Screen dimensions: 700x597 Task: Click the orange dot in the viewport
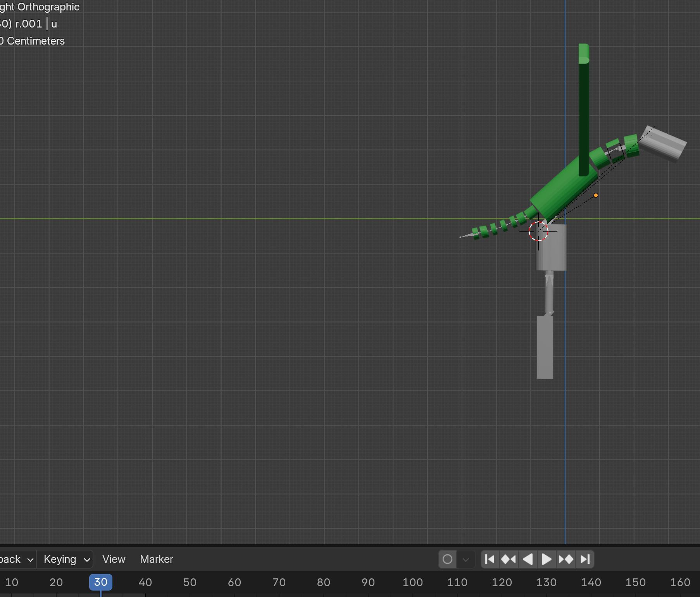pyautogui.click(x=596, y=196)
